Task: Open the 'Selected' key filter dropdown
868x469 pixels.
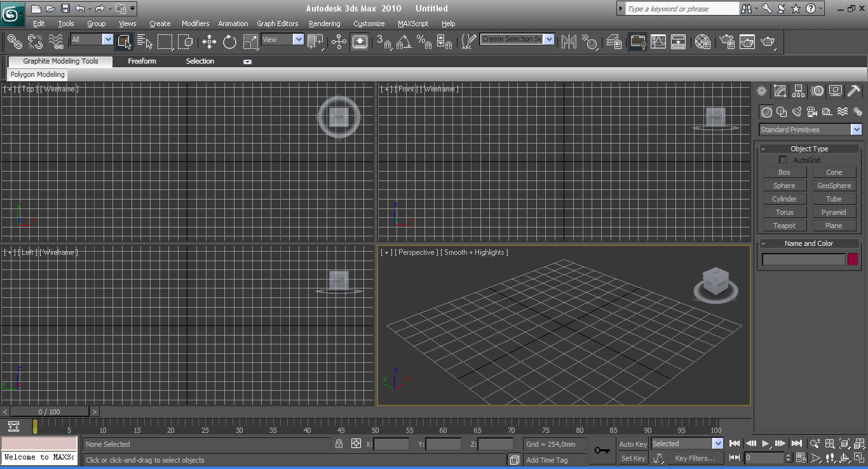Action: tap(718, 444)
